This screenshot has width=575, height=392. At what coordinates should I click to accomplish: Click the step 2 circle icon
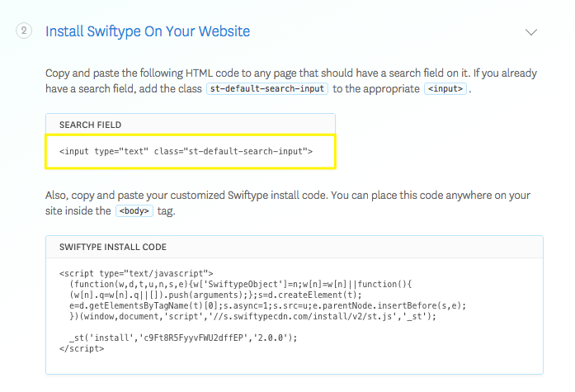click(x=24, y=31)
